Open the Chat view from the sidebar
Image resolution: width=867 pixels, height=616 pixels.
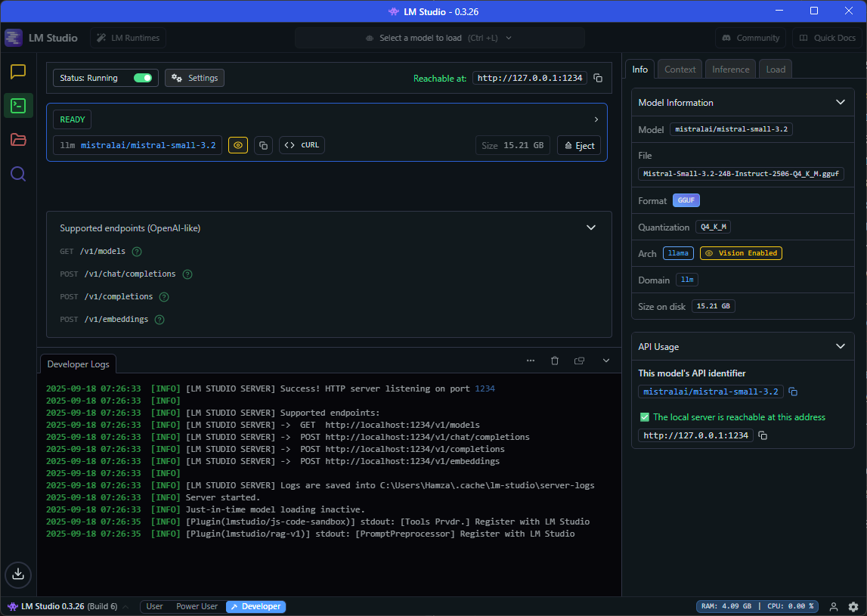[18, 72]
